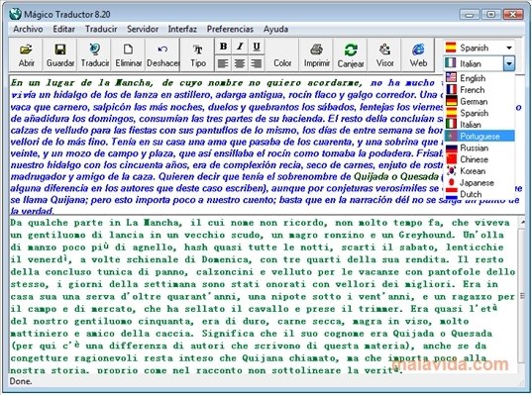
Task: Center align the text
Action: click(240, 63)
